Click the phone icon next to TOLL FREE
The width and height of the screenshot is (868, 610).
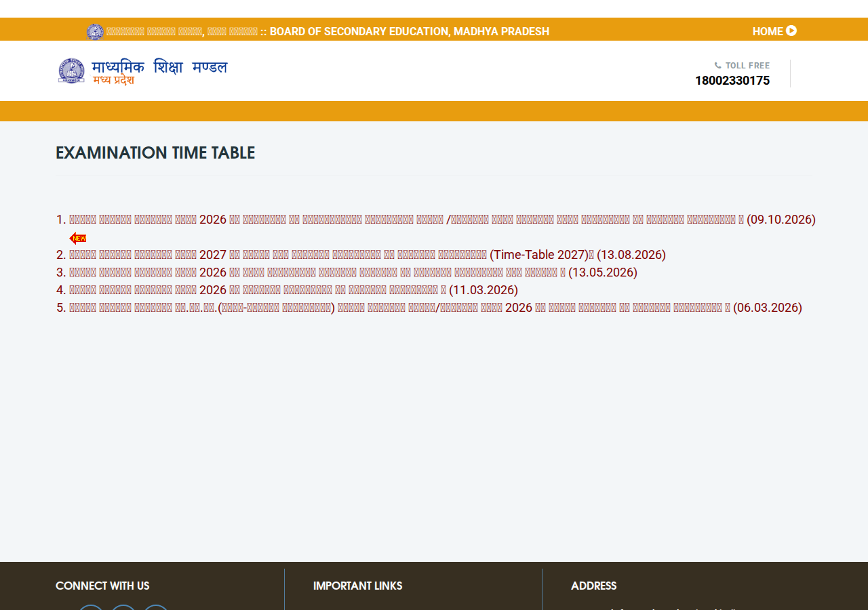718,66
